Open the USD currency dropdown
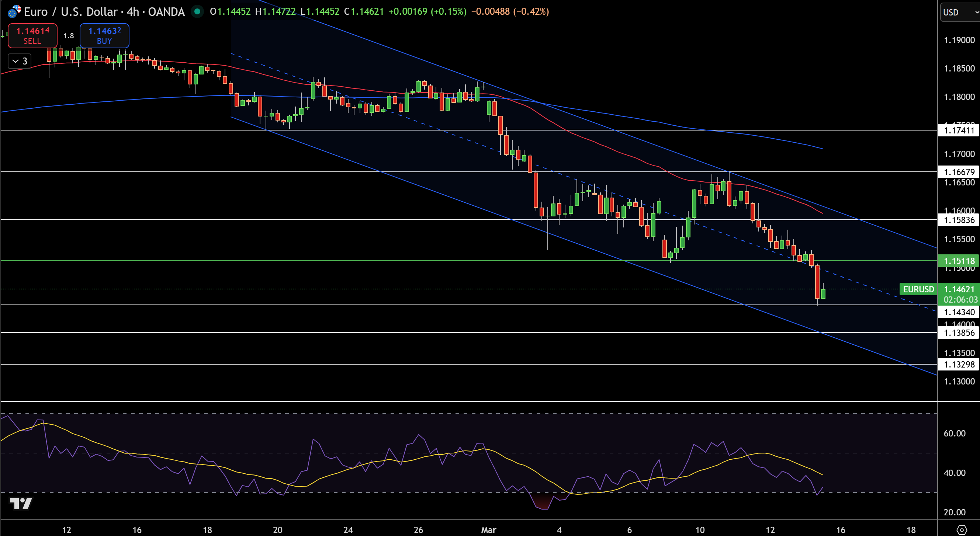Viewport: 980px width, 536px height. click(x=960, y=12)
